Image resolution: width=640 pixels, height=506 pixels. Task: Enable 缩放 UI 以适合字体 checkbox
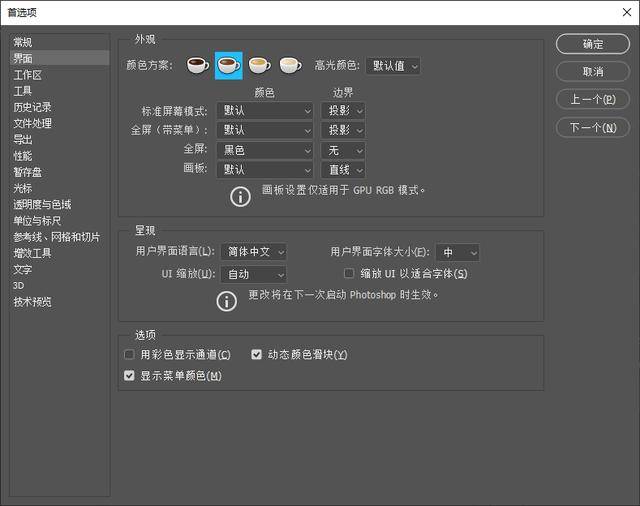349,274
